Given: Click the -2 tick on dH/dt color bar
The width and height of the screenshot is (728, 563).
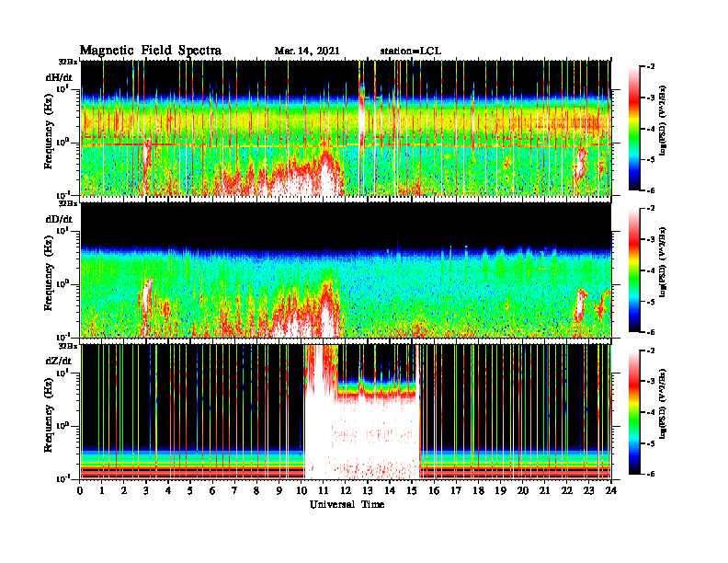Looking at the screenshot, I should point(650,67).
